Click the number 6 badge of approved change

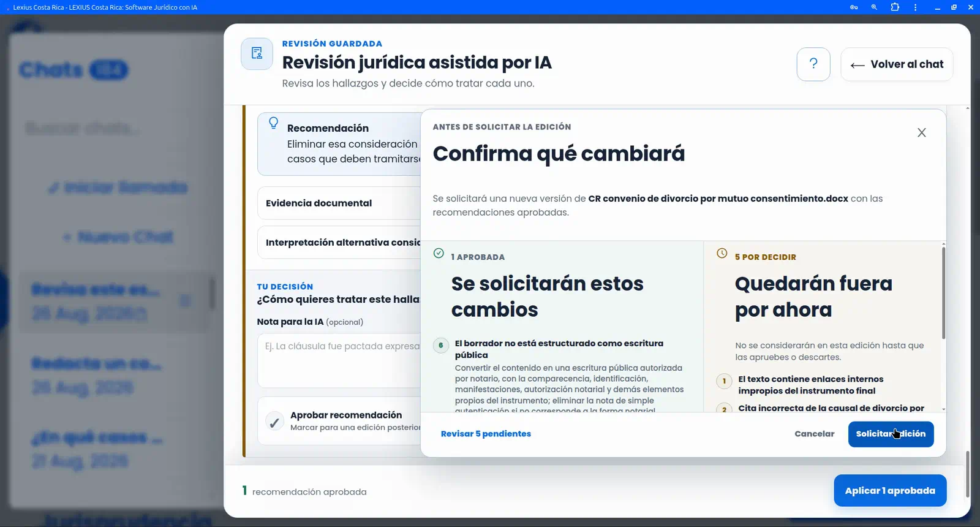coord(440,345)
